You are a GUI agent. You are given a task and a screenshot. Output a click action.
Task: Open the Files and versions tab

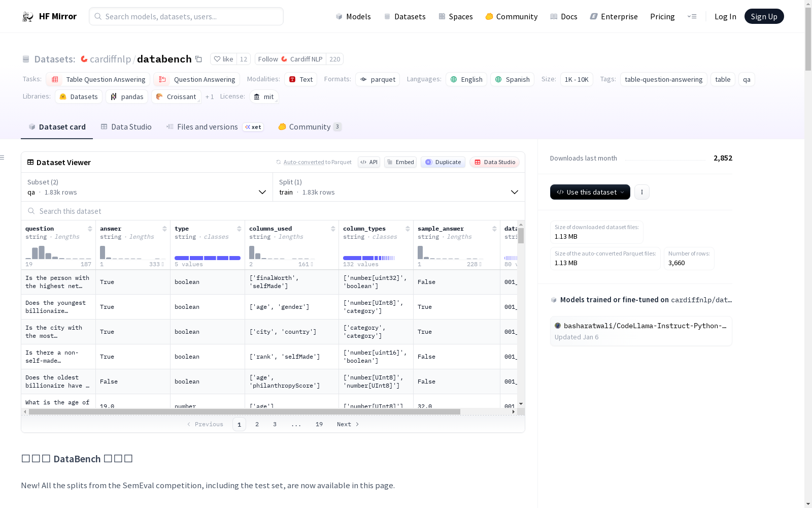215,127
